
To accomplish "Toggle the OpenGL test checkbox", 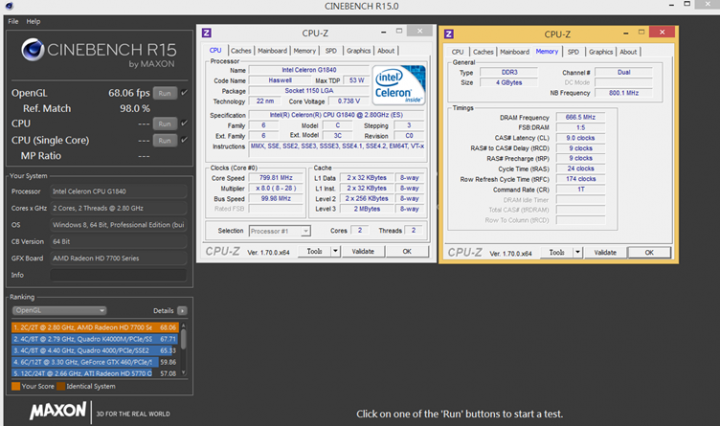I will click(x=184, y=93).
